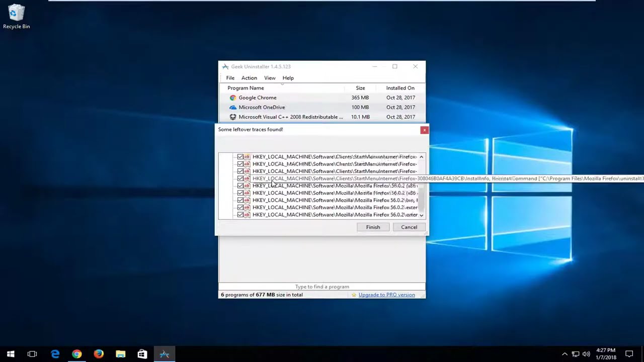Select the Mozilla Firefox 56.0.2\bin registry entry text
The height and width of the screenshot is (362, 644).
pyautogui.click(x=335, y=200)
